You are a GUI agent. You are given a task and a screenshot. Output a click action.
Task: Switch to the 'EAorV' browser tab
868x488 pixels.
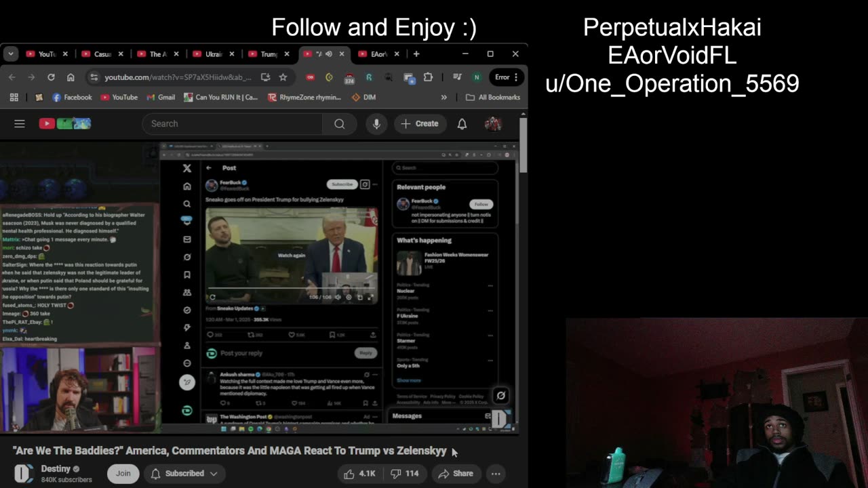[x=378, y=54]
